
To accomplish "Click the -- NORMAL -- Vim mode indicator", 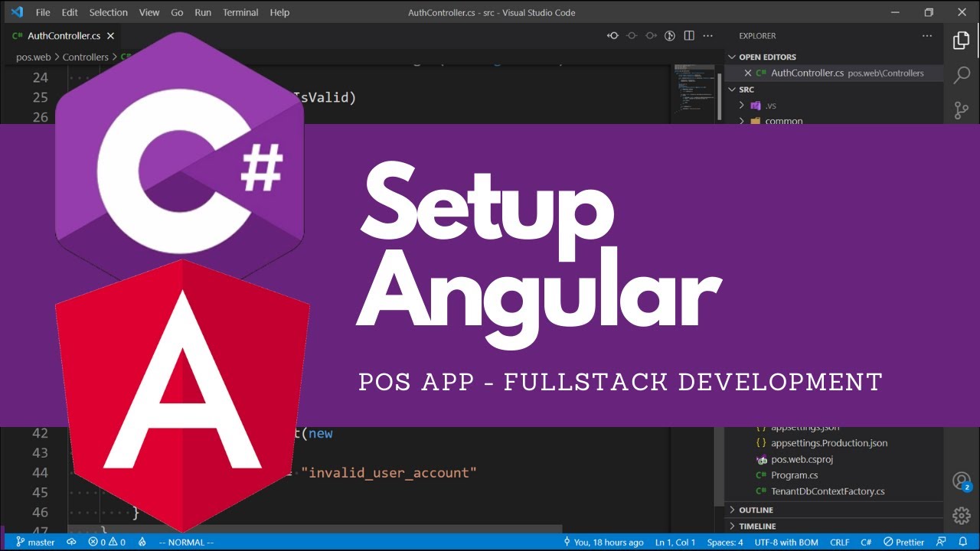I will tap(186, 542).
